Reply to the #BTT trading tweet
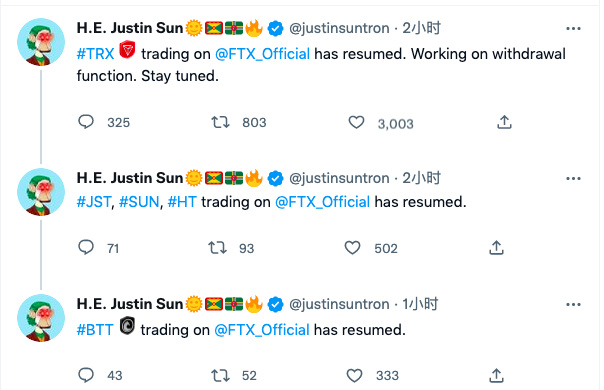 86,375
